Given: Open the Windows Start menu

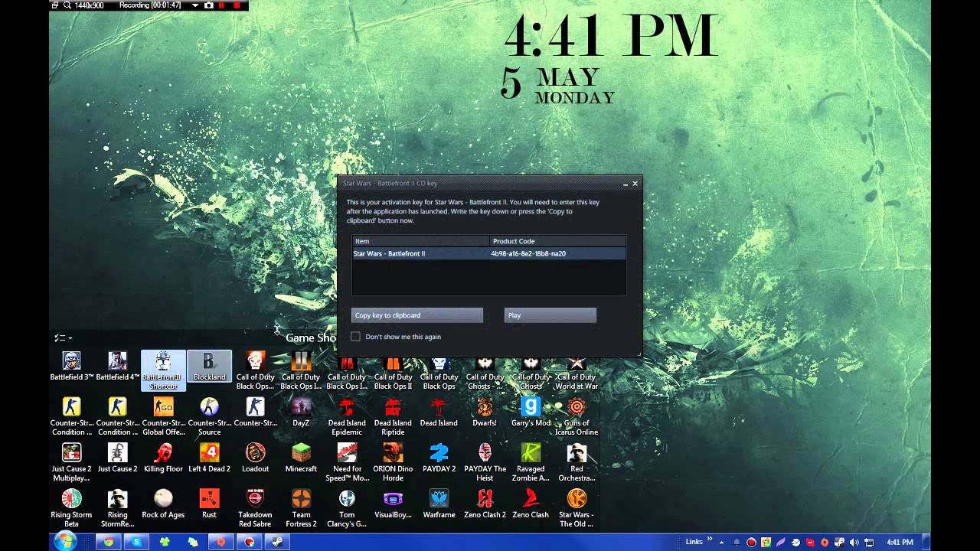Looking at the screenshot, I should point(65,542).
